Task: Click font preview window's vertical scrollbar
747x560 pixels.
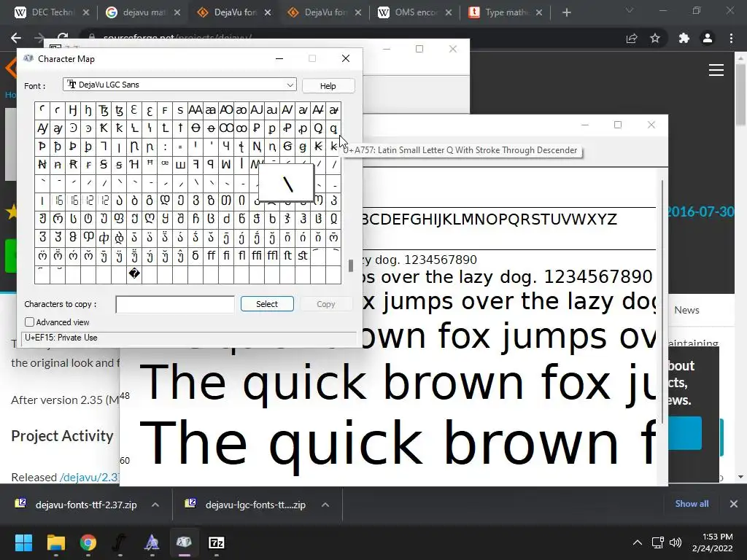Action: (662, 301)
